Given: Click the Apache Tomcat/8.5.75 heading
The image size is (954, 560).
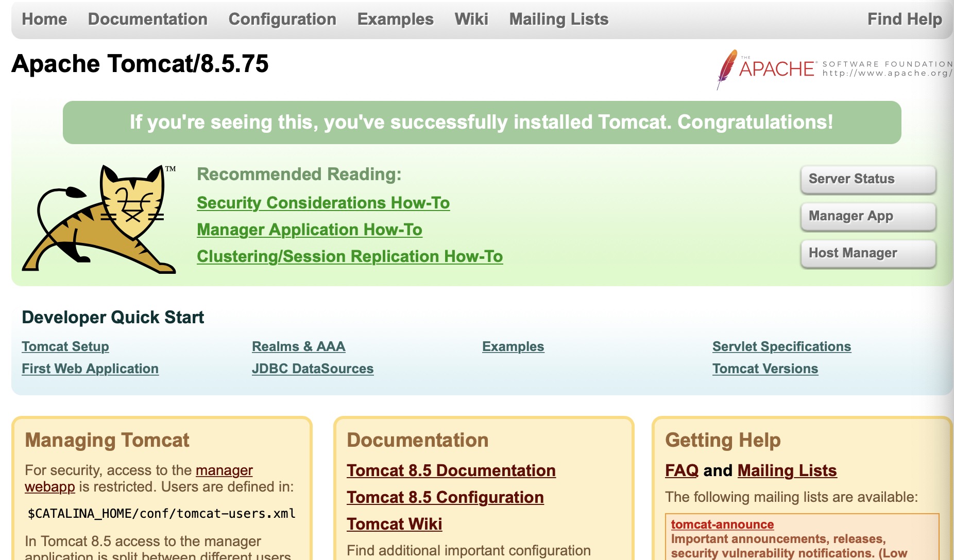Looking at the screenshot, I should click(x=140, y=64).
